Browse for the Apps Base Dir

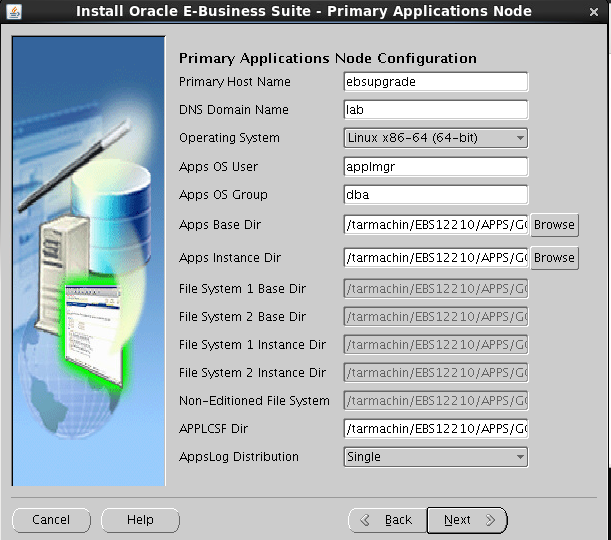(554, 225)
